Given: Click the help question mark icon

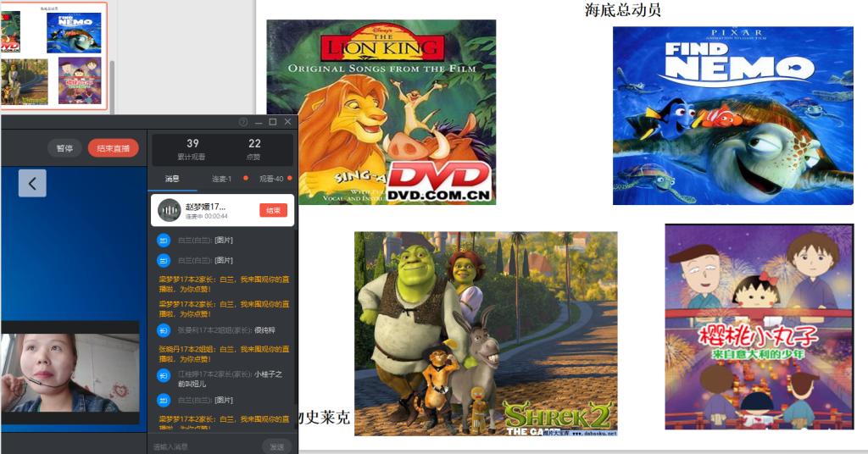Looking at the screenshot, I should (x=243, y=122).
